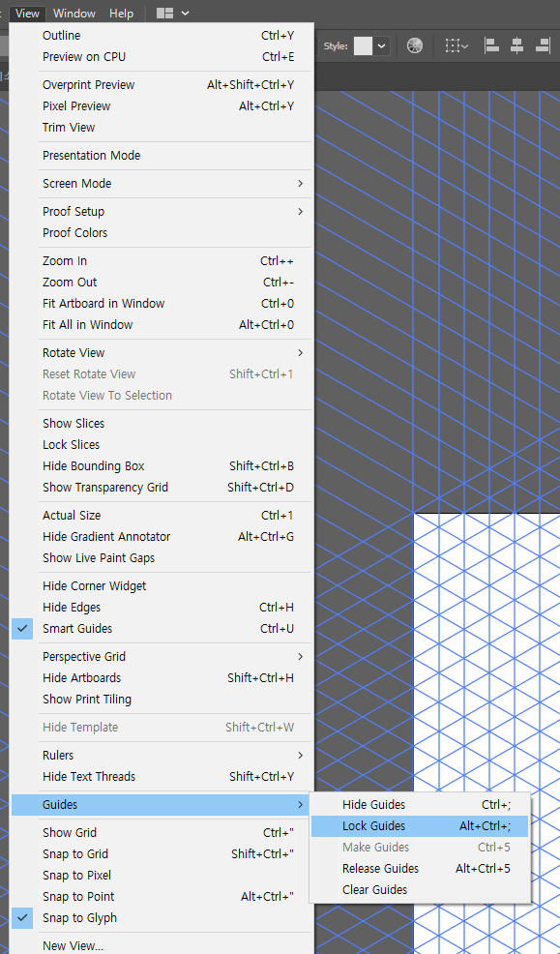Click Clear Guides in submenu
The image size is (560, 954).
pos(420,889)
